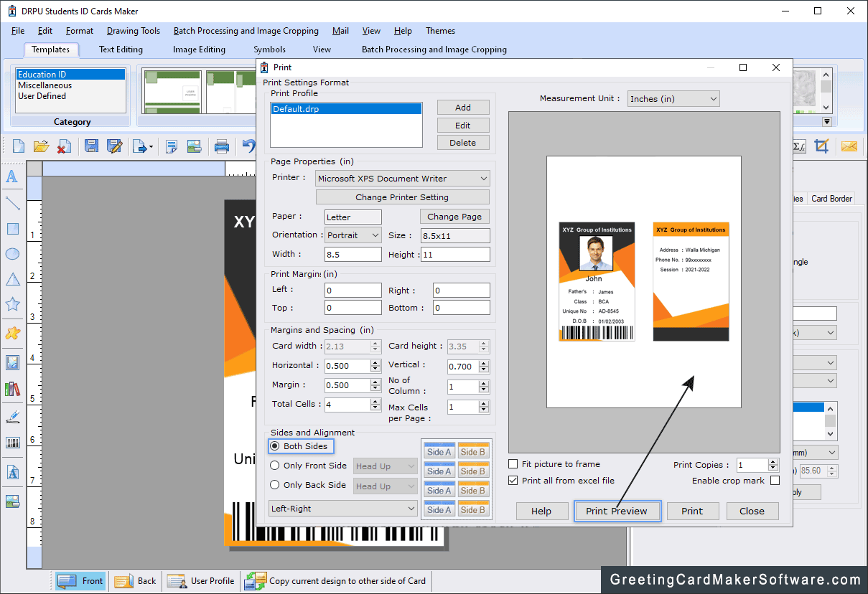This screenshot has width=868, height=594.
Task: Uncheck Print all from excel file
Action: coord(513,481)
